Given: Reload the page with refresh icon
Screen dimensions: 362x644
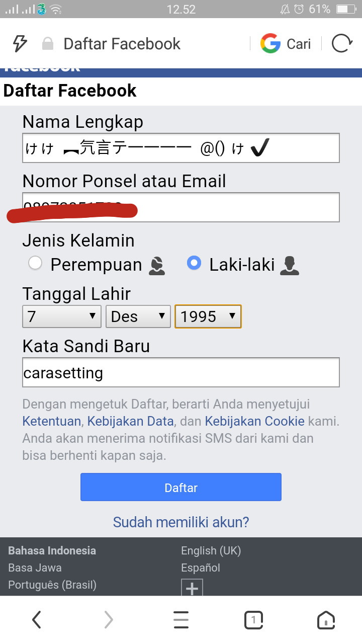Looking at the screenshot, I should pyautogui.click(x=342, y=44).
